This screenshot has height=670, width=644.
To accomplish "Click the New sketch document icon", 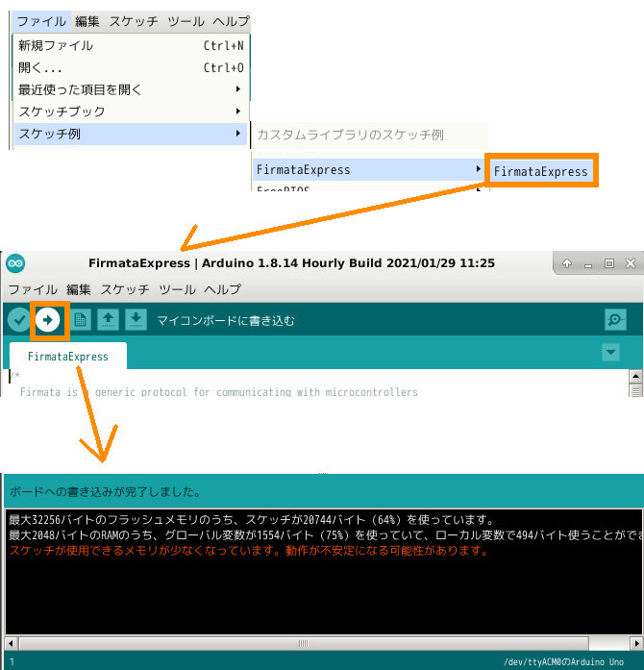I will 81,319.
